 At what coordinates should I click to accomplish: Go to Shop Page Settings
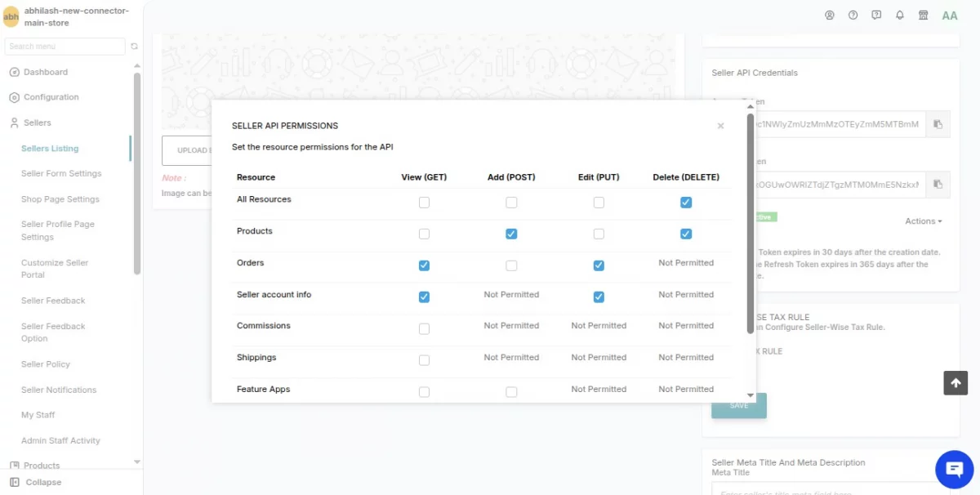pos(60,199)
